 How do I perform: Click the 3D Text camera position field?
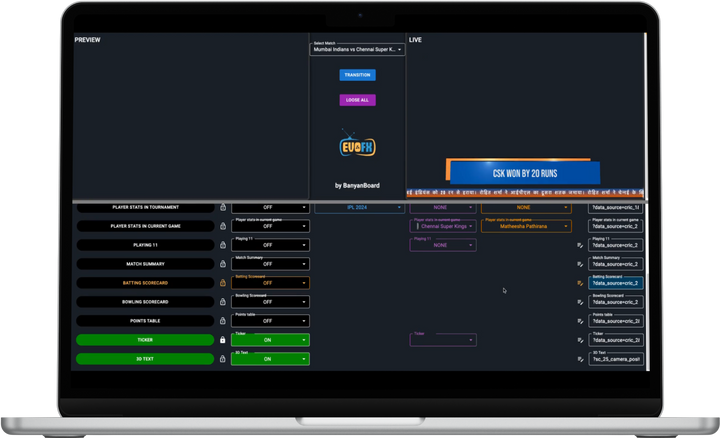pyautogui.click(x=615, y=359)
